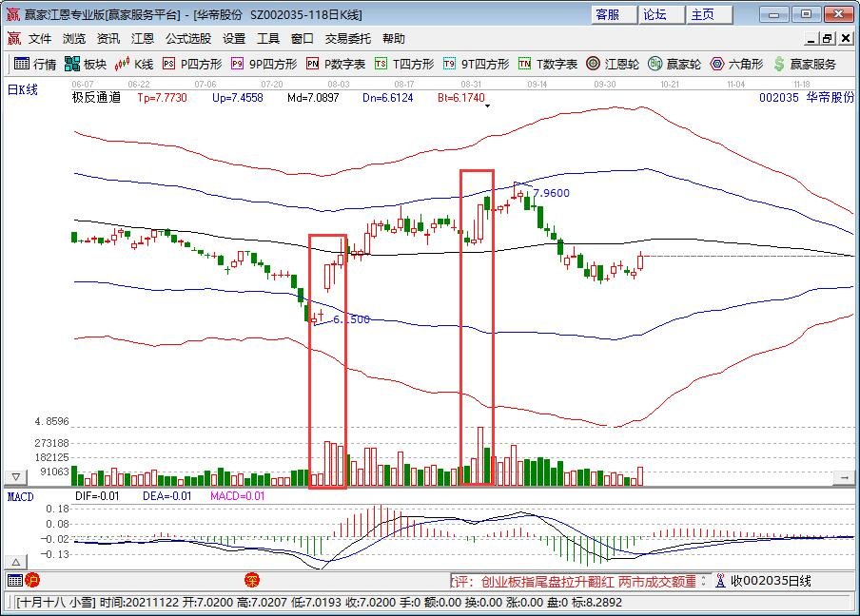
Task: Click the pink MACD=0.01 value
Action: 238,496
